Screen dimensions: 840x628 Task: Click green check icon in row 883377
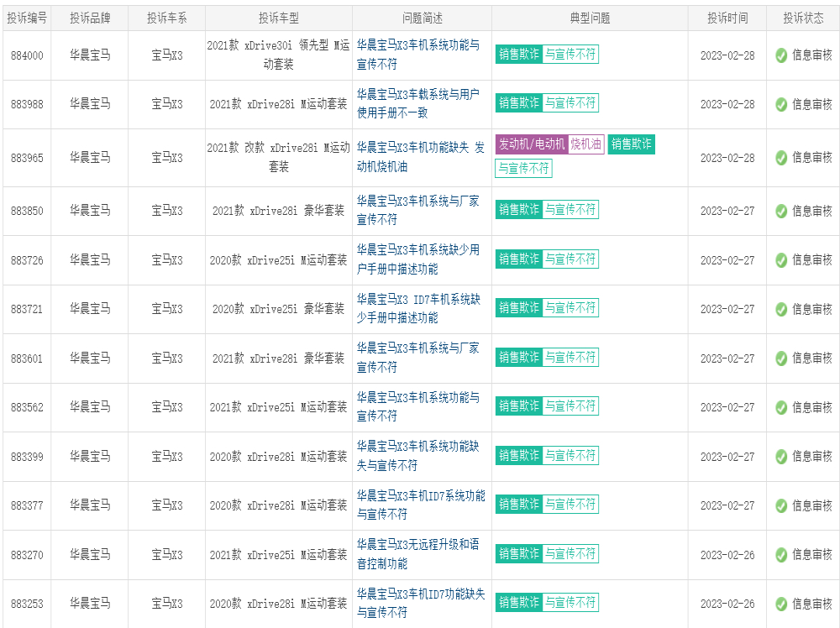pos(781,505)
